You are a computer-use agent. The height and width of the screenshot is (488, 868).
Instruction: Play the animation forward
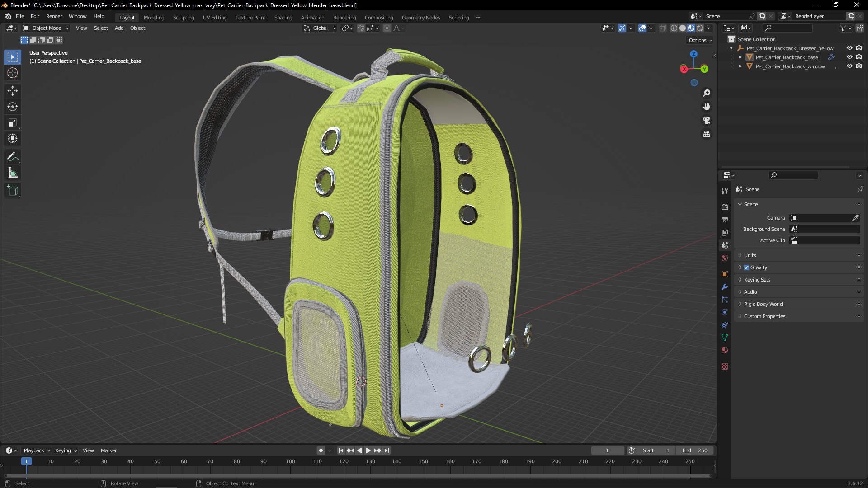click(368, 450)
